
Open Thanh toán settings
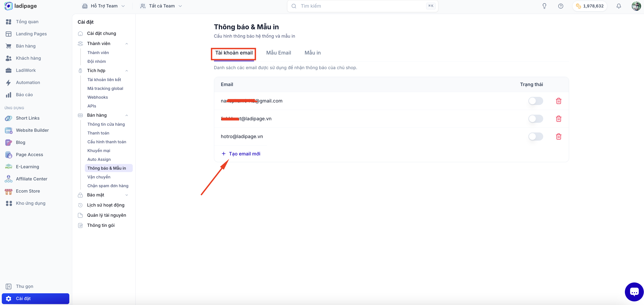(98, 133)
